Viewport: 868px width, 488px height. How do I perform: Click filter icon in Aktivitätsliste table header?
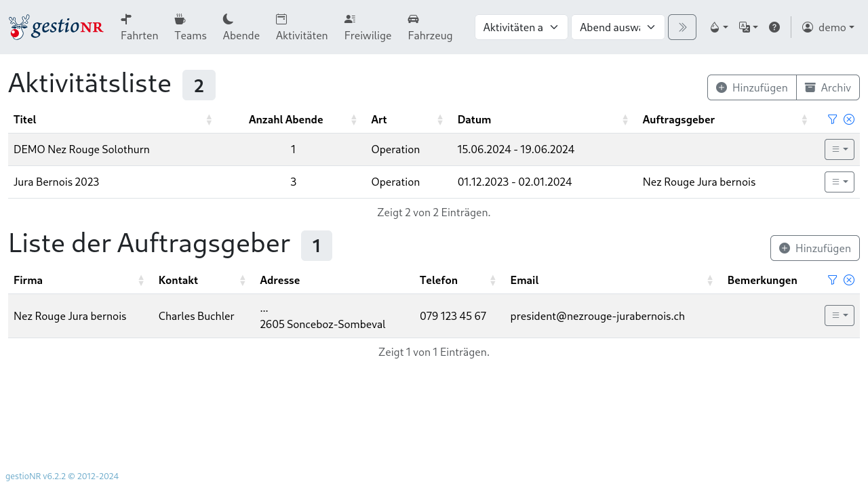tap(832, 119)
